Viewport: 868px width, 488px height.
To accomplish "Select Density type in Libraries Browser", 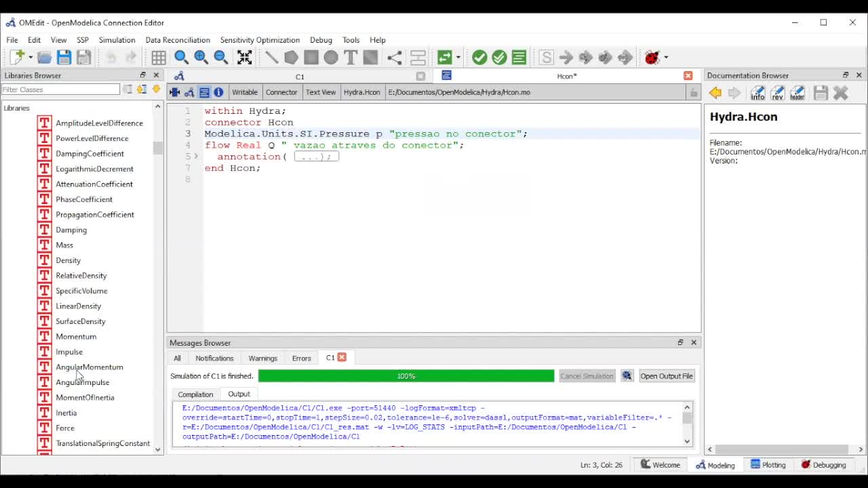I will click(68, 260).
